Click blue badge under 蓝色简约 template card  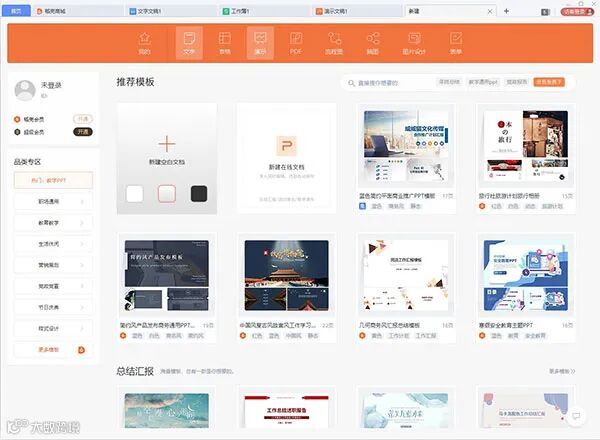point(362,206)
